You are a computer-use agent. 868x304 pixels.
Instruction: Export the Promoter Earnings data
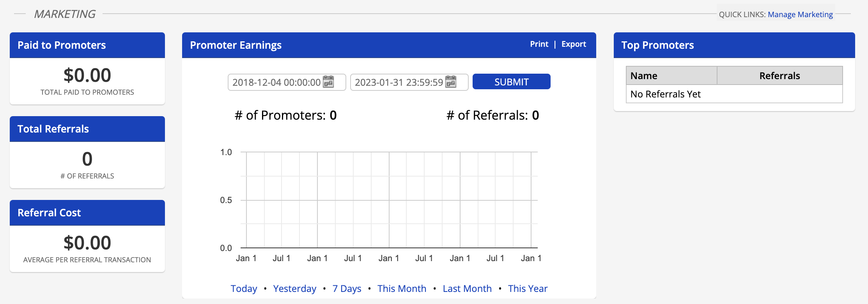click(574, 44)
